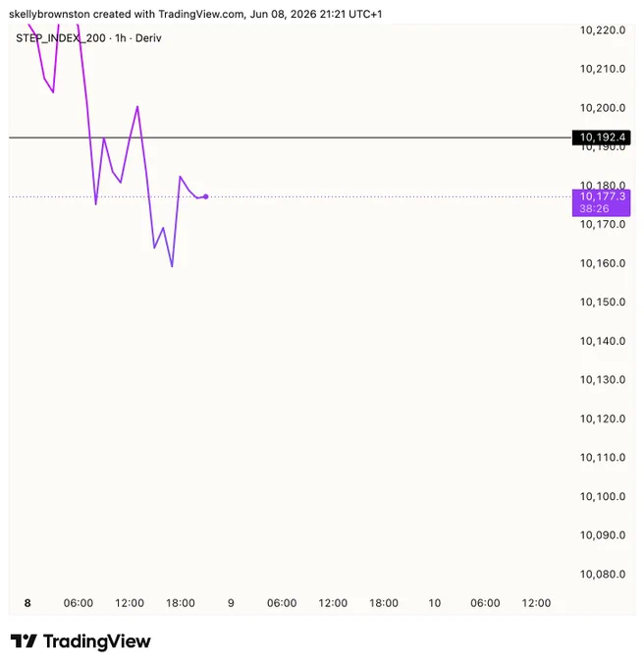Click the 10,100.0 price axis label
The height and width of the screenshot is (668, 644).
[603, 496]
